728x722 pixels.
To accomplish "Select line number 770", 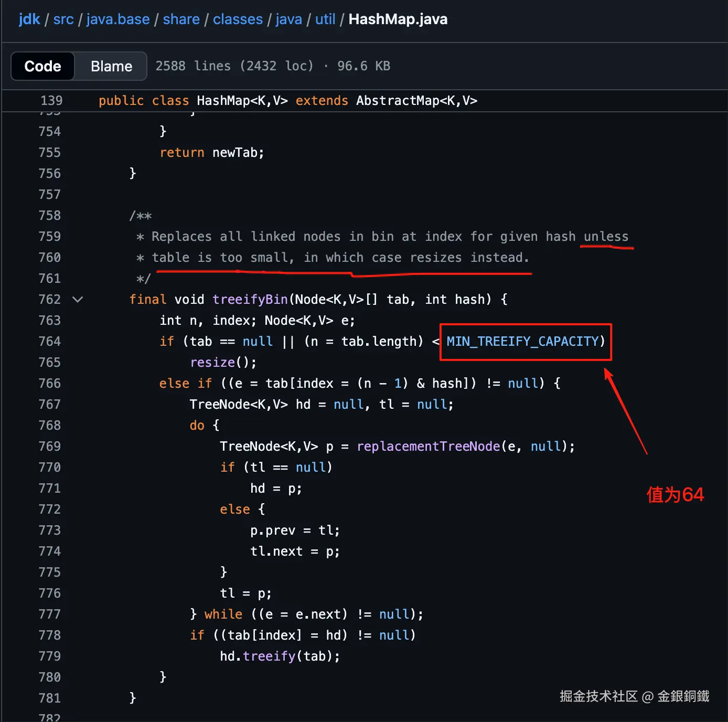I will (50, 468).
